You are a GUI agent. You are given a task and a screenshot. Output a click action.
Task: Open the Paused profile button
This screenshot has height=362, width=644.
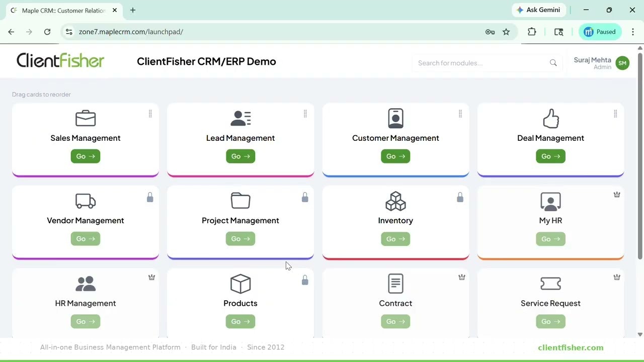pos(600,32)
